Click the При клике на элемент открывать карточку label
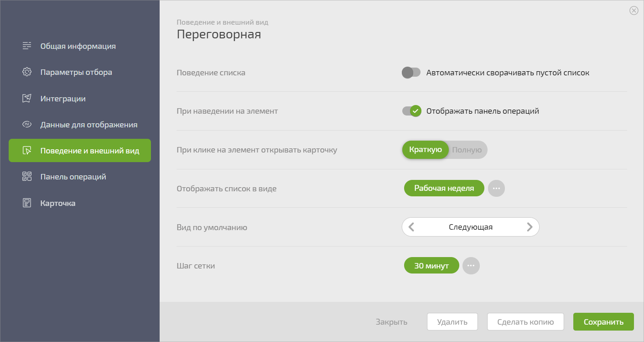644x342 pixels. click(x=257, y=150)
